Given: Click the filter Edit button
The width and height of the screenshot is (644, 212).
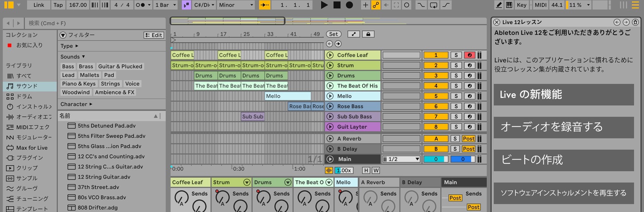Looking at the screenshot, I should point(154,35).
